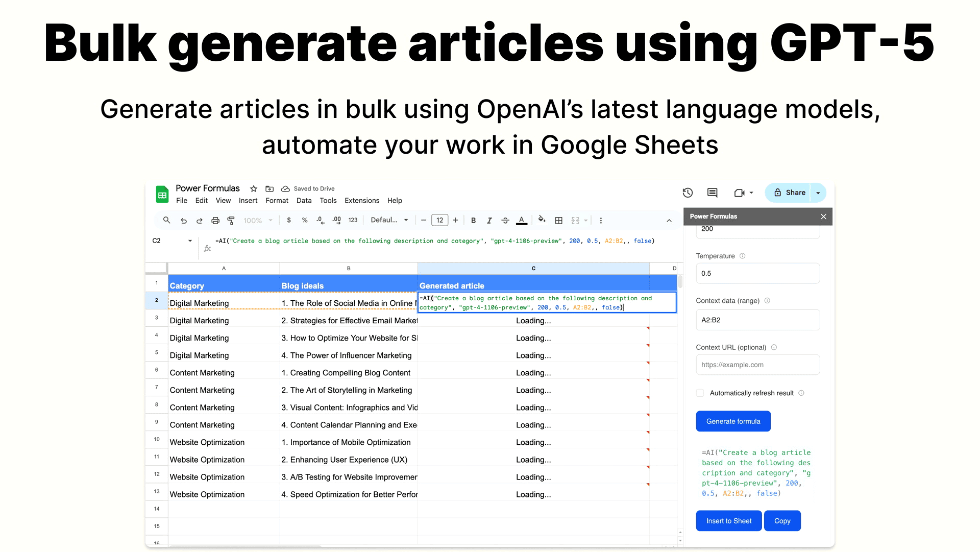Expand the merge cells options arrow

(x=586, y=221)
